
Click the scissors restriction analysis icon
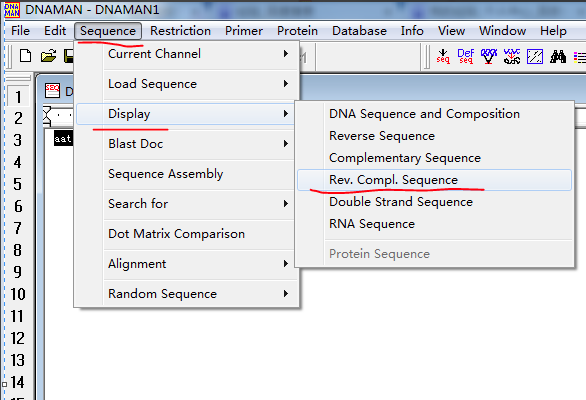click(512, 56)
